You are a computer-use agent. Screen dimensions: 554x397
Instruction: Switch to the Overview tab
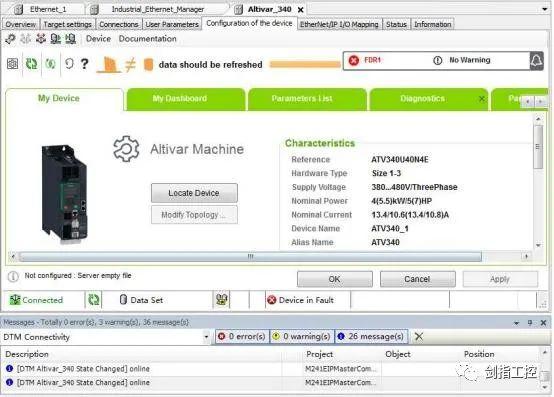tap(20, 24)
